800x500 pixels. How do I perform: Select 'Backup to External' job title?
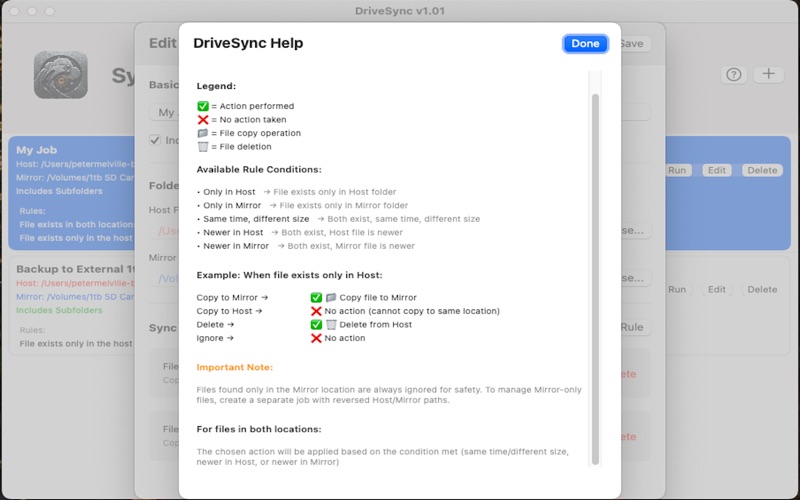[76, 269]
